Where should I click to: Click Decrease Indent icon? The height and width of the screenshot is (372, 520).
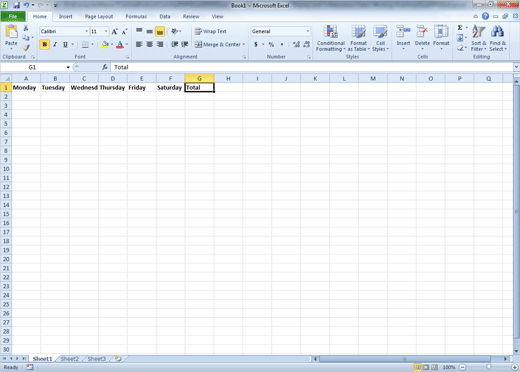(x=174, y=44)
